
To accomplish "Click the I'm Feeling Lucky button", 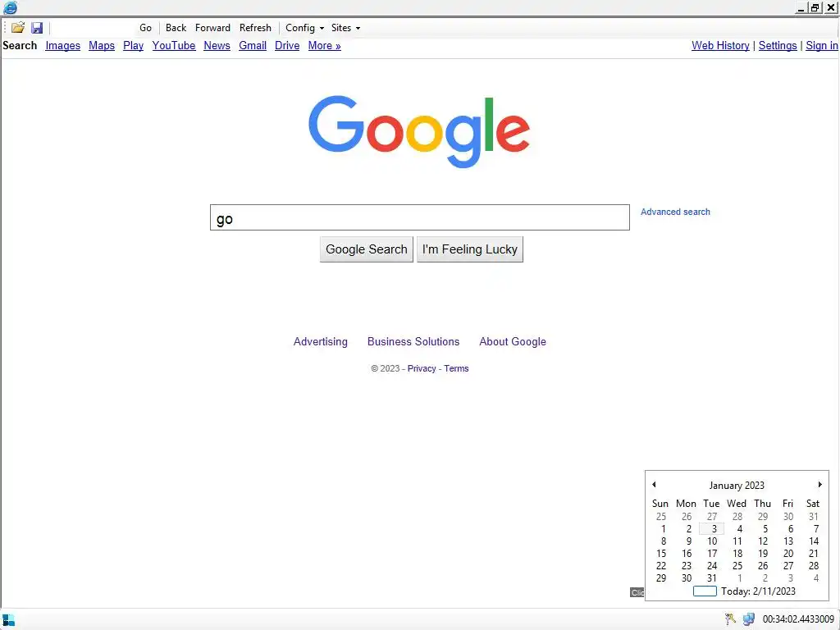I will (470, 249).
